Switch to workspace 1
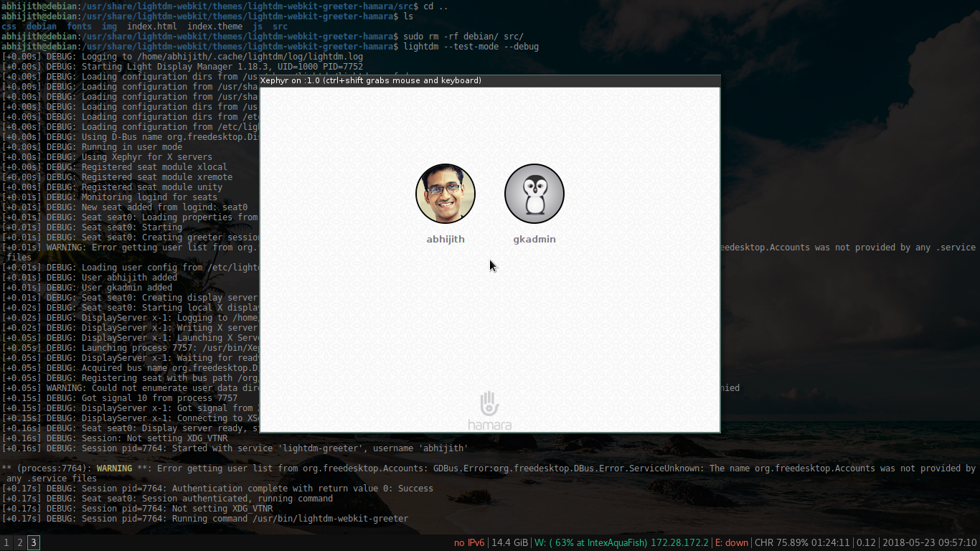Viewport: 980px width, 551px height. (6, 543)
